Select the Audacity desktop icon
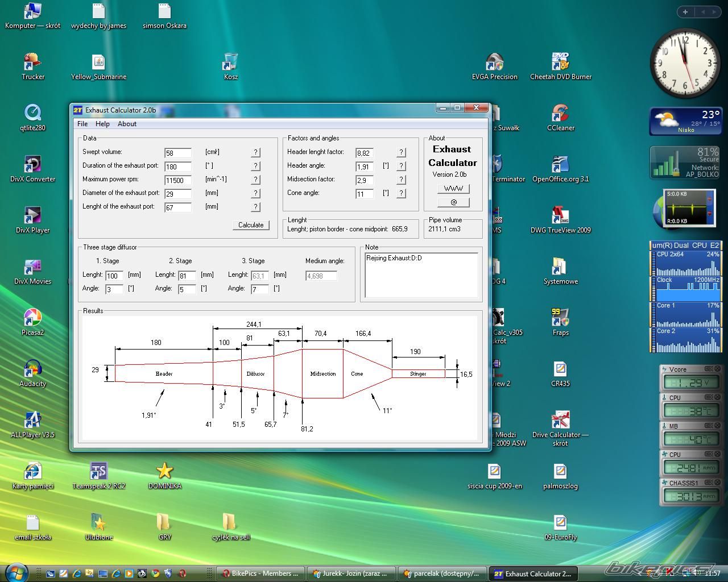Viewport: 728px width, 582px height. 33,373
